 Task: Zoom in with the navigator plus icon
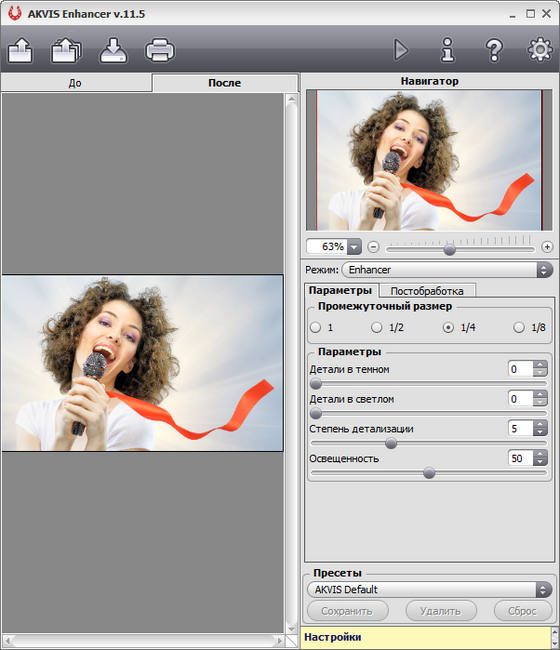coord(547,247)
